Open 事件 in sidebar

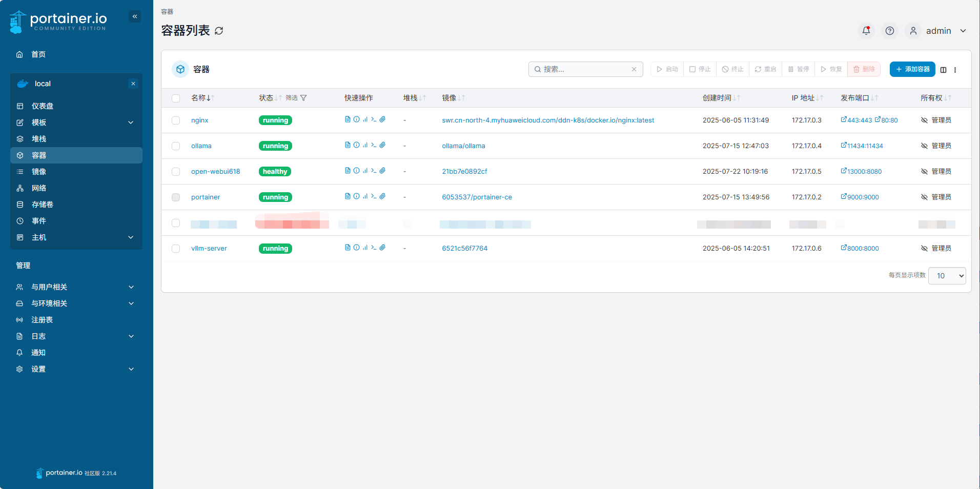pos(76,221)
